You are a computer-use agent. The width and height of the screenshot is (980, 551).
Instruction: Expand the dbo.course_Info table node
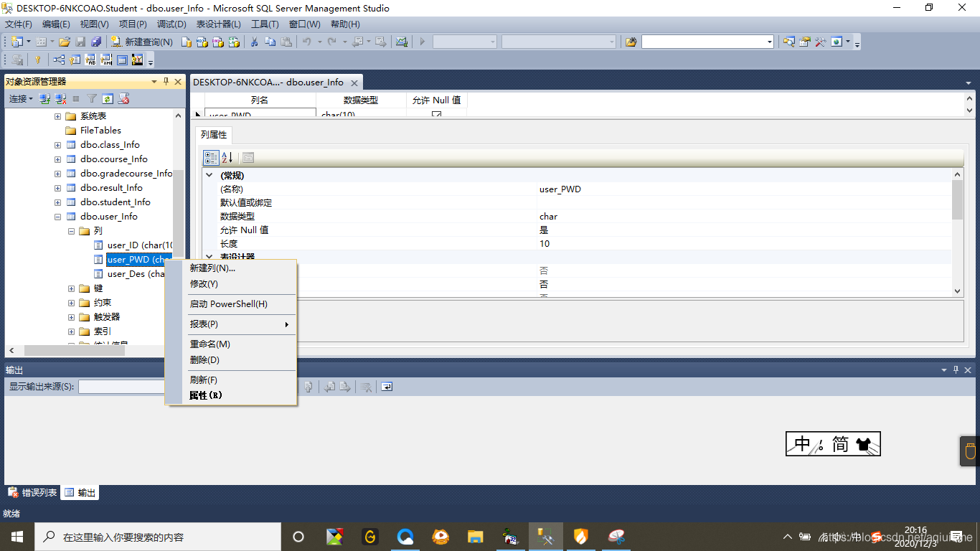tap(58, 159)
